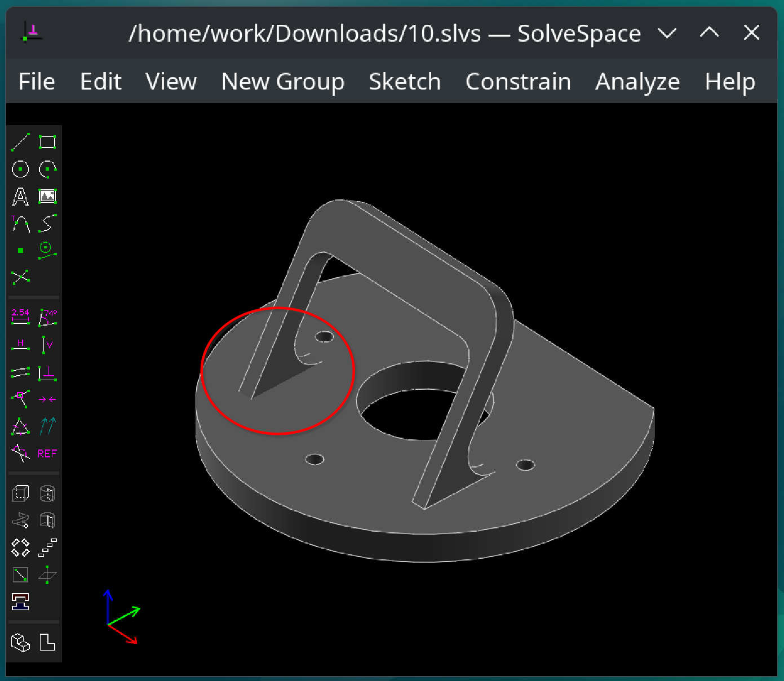Click the small hole near the red circle

point(325,337)
